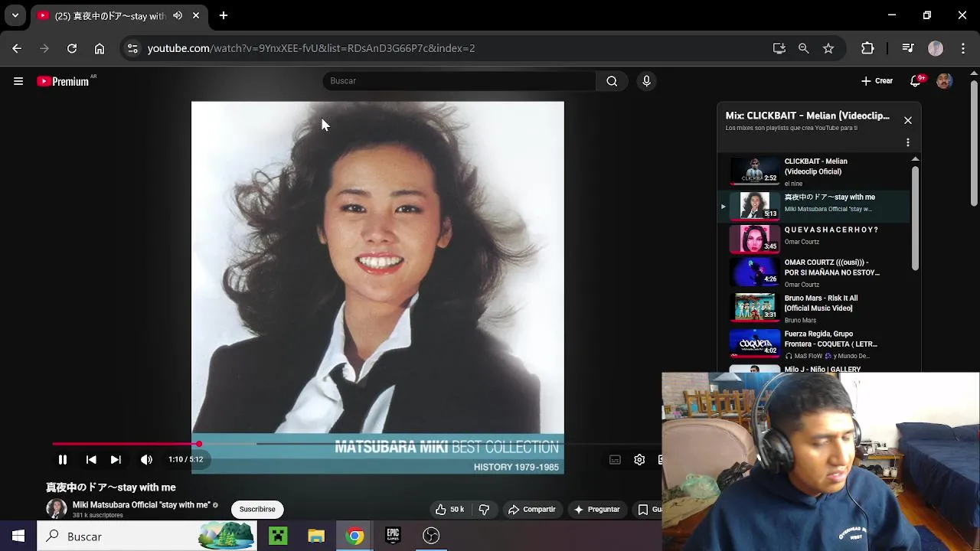Open the media control icon in Chrome

(908, 48)
